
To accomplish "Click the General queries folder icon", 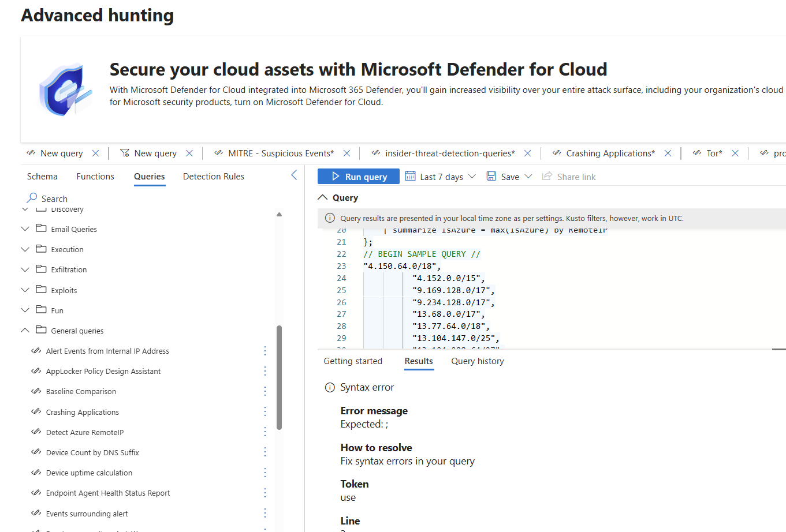I will tap(41, 330).
